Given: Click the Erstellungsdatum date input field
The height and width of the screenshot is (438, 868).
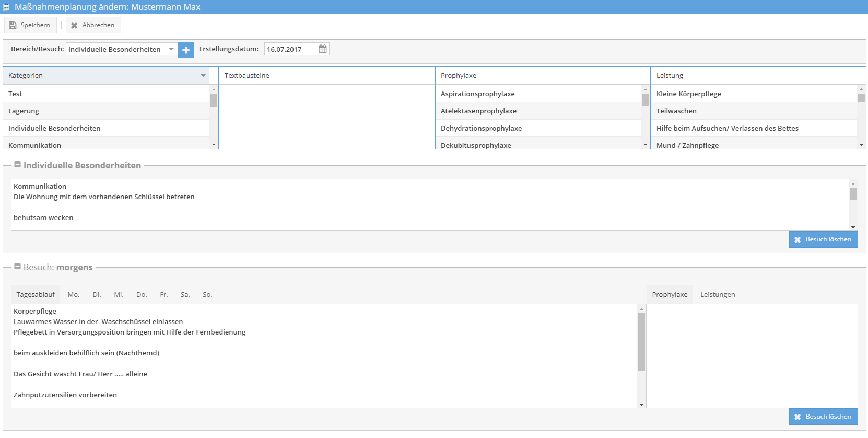Looking at the screenshot, I should click(x=290, y=49).
